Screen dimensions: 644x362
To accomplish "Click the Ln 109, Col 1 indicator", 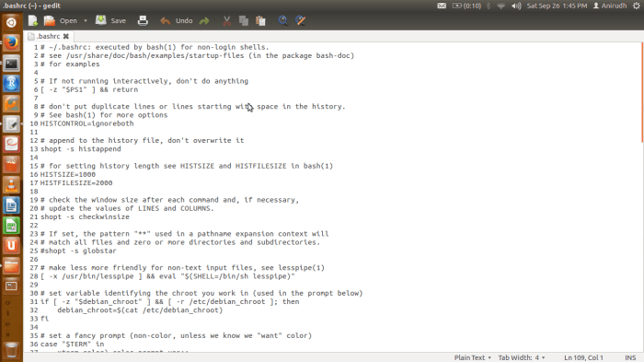I will tap(583, 357).
